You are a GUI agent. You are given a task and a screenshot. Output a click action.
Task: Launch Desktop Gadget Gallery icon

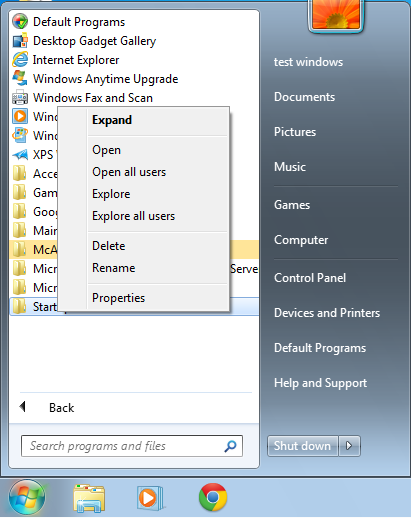[x=20, y=41]
